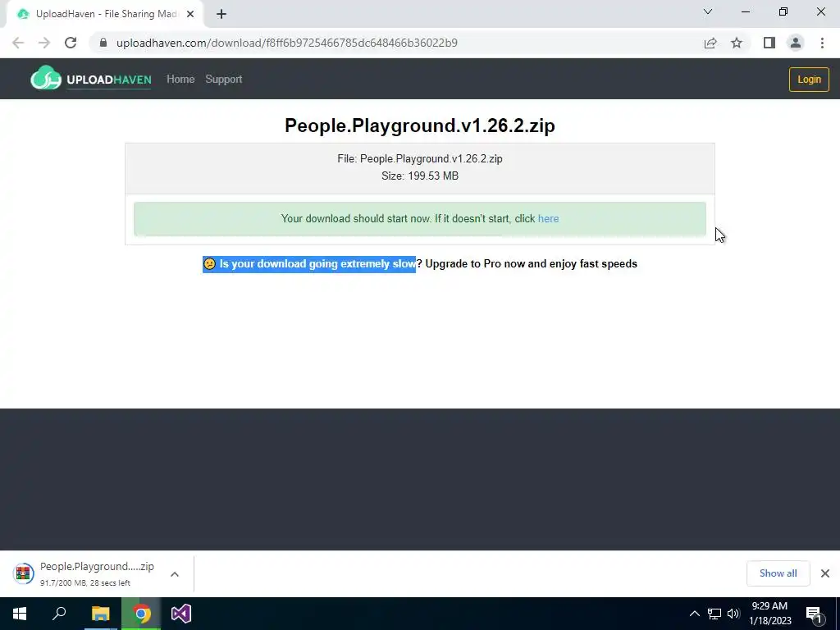Click Chrome icon in taskbar
This screenshot has height=630, width=840.
point(141,614)
